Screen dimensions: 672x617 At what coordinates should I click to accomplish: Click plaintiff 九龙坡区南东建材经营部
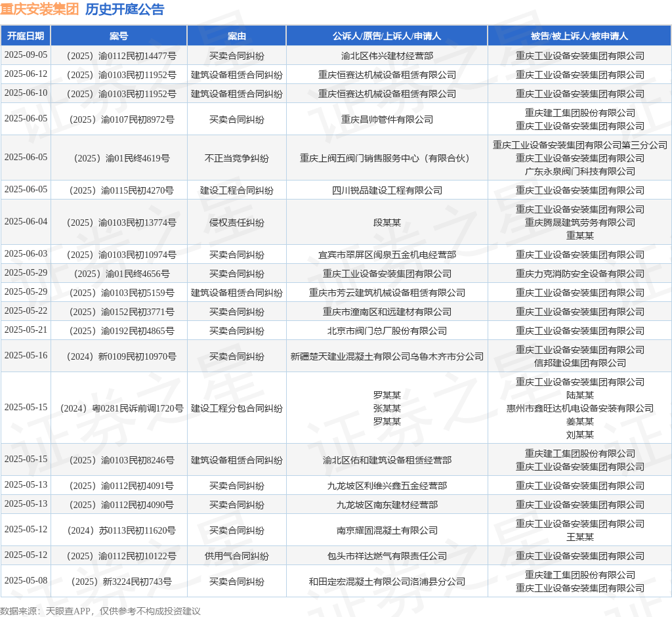387,504
